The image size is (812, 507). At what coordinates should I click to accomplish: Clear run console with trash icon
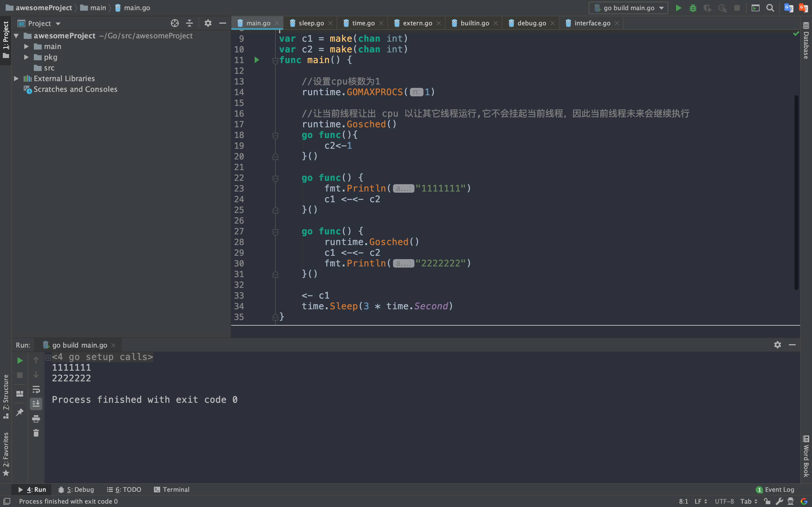36,433
